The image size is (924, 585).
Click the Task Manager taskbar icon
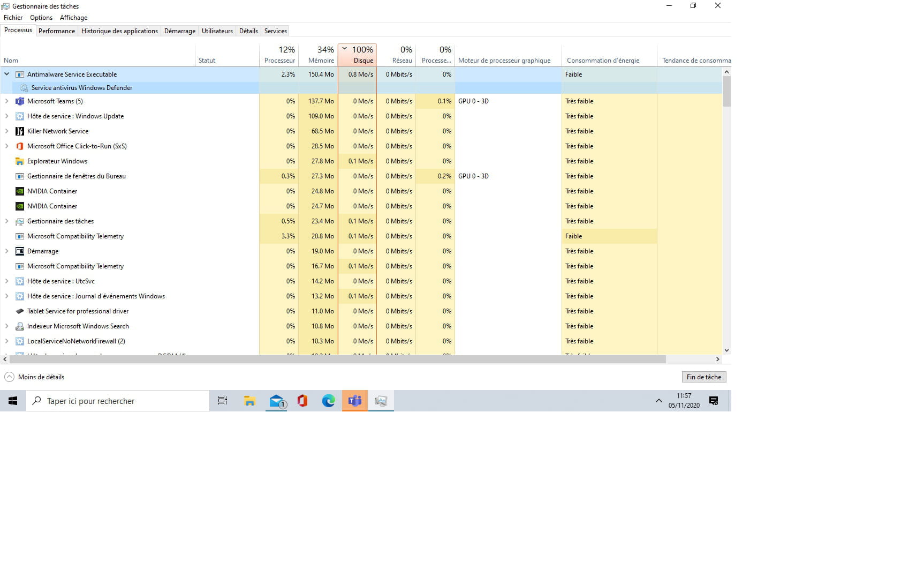click(x=381, y=401)
